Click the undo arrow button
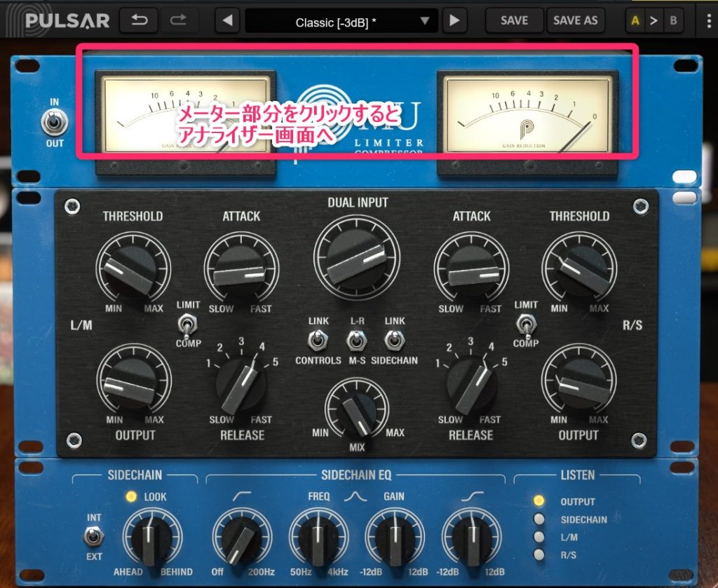Screen dimensions: 718x588 point(138,20)
